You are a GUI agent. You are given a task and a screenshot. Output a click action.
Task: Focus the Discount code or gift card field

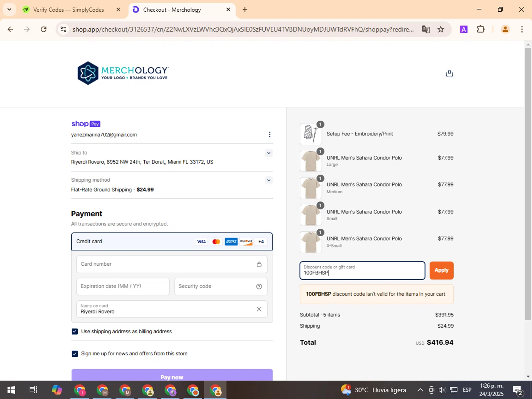362,271
